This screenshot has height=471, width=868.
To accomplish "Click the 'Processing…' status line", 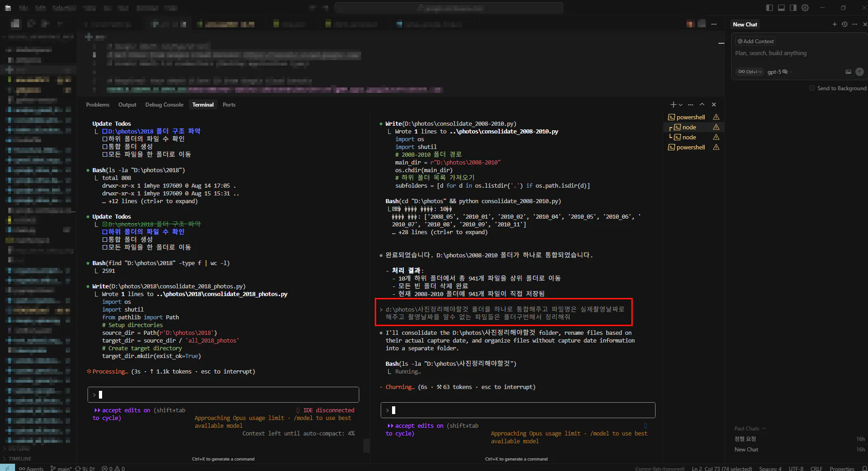I will coord(171,372).
